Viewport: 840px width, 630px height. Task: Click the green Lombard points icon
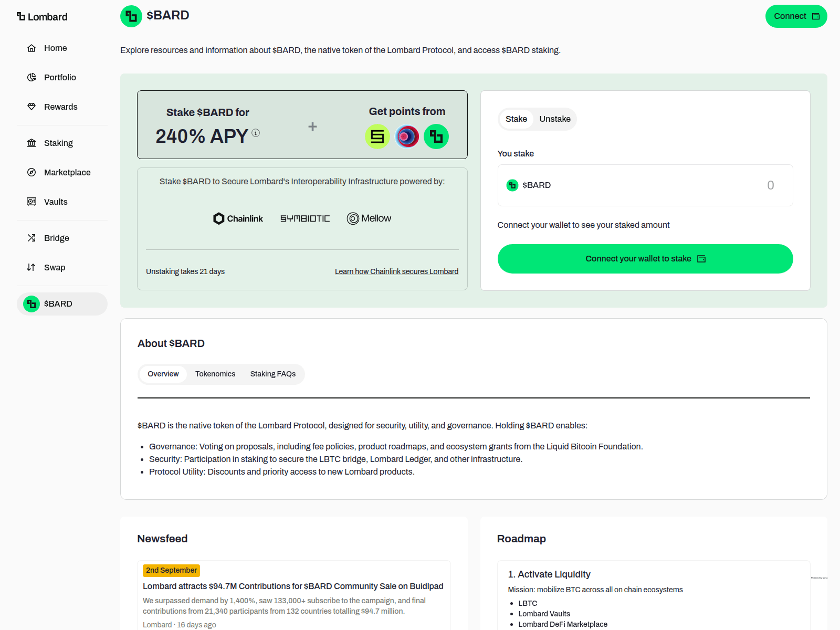(436, 136)
